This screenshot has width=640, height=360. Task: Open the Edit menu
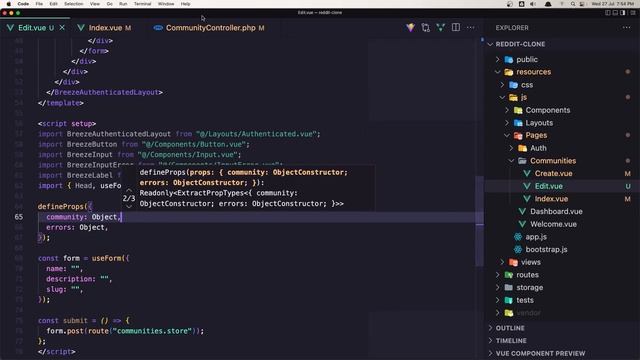pos(53,4)
